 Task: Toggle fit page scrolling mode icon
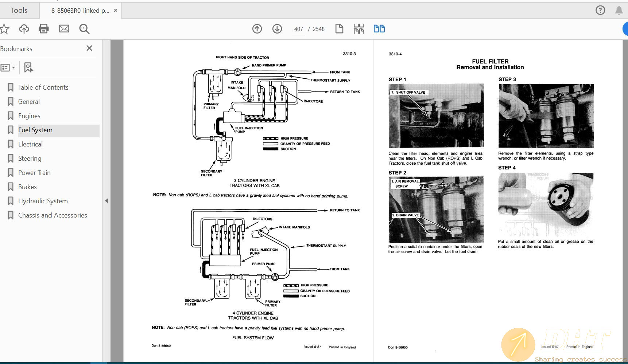[x=359, y=29]
